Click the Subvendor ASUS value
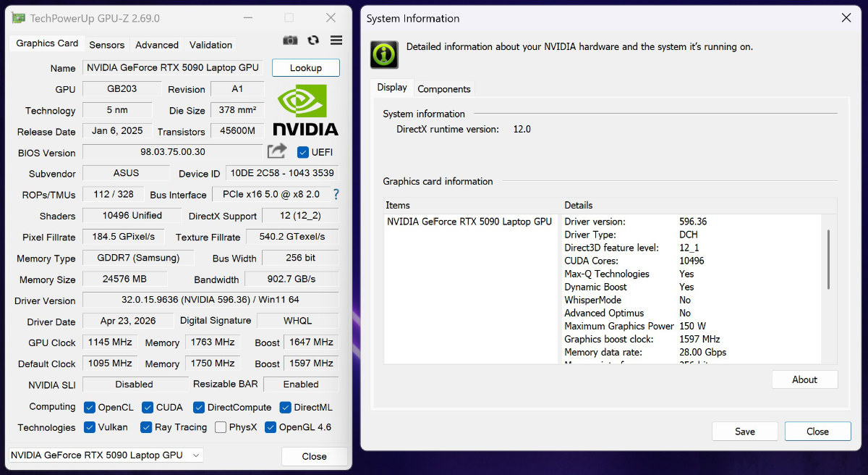868x475 pixels. (x=127, y=173)
